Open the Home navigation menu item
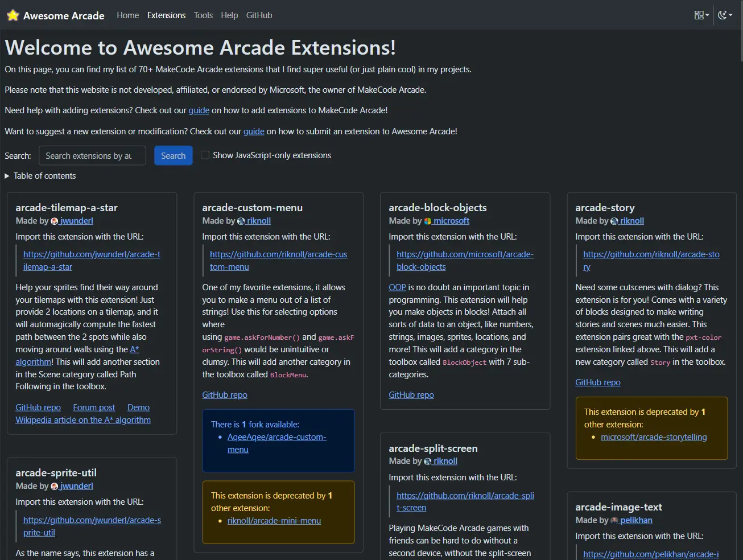This screenshot has height=560, width=743. point(127,15)
